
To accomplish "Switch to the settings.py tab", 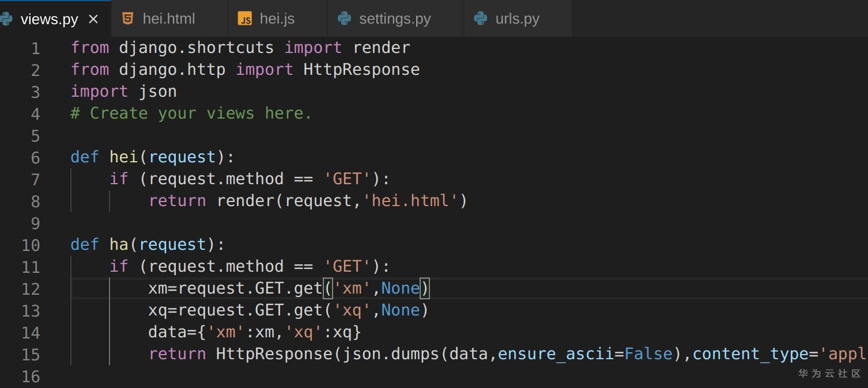I will pyautogui.click(x=395, y=18).
